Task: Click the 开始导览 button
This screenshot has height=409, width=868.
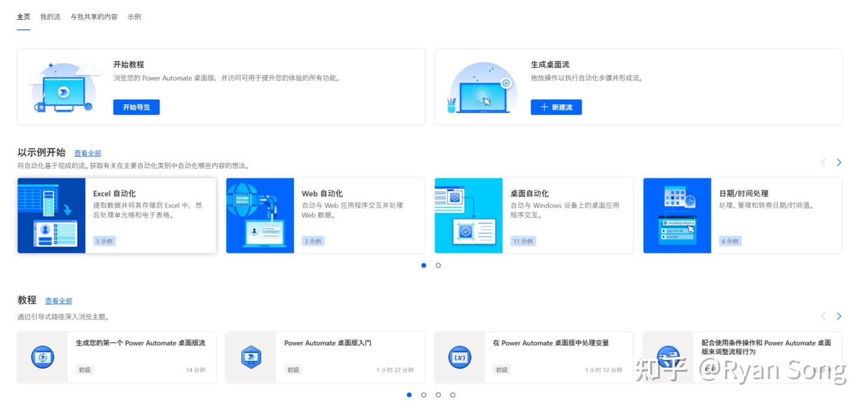Action: [x=136, y=107]
